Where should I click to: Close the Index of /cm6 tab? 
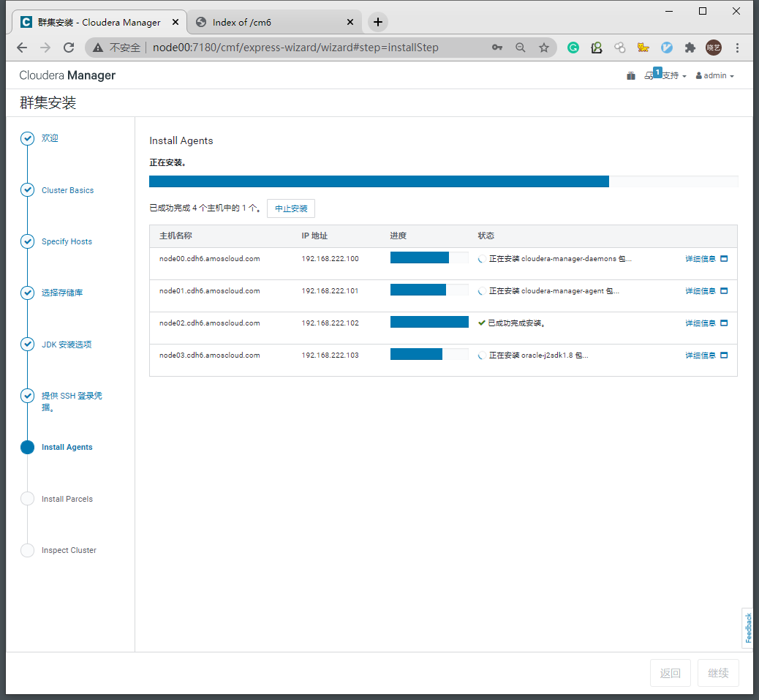tap(350, 22)
